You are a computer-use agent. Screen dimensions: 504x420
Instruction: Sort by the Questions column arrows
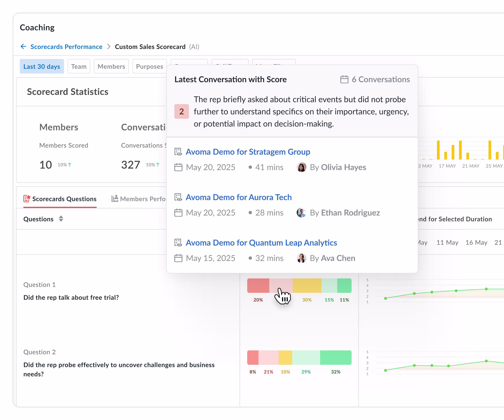[61, 219]
